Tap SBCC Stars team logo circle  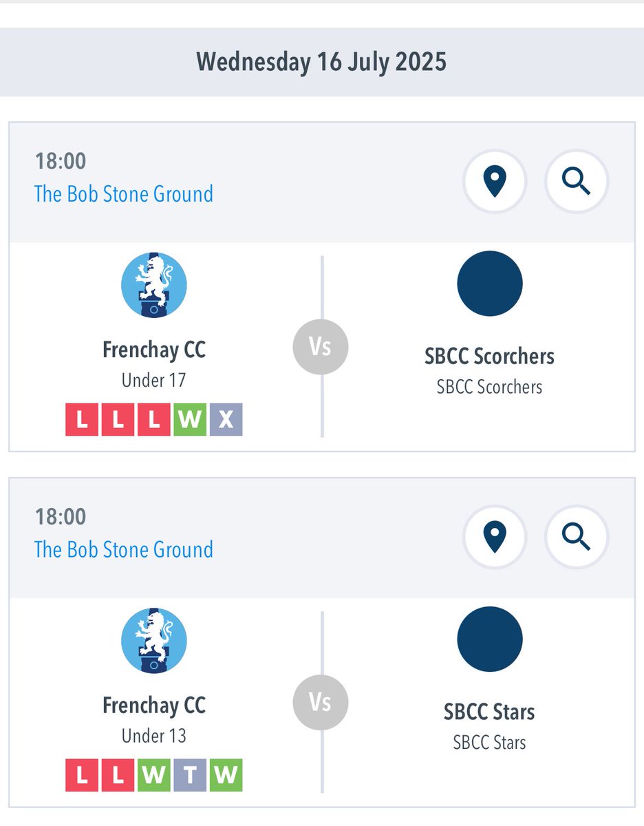point(490,639)
